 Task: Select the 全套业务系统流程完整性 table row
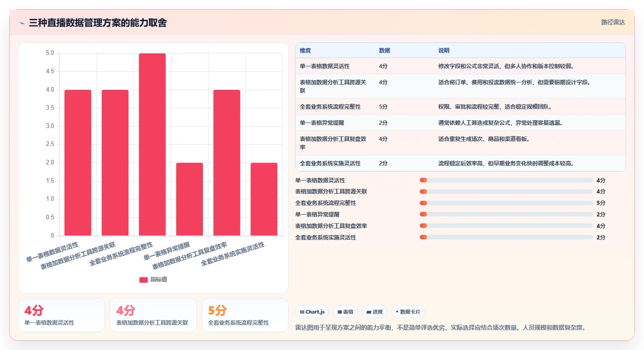pyautogui.click(x=460, y=107)
